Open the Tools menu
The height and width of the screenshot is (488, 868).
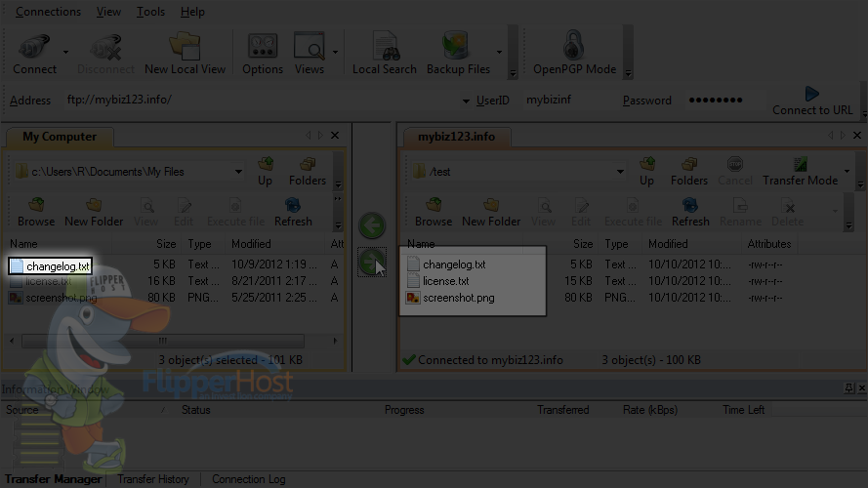point(150,12)
